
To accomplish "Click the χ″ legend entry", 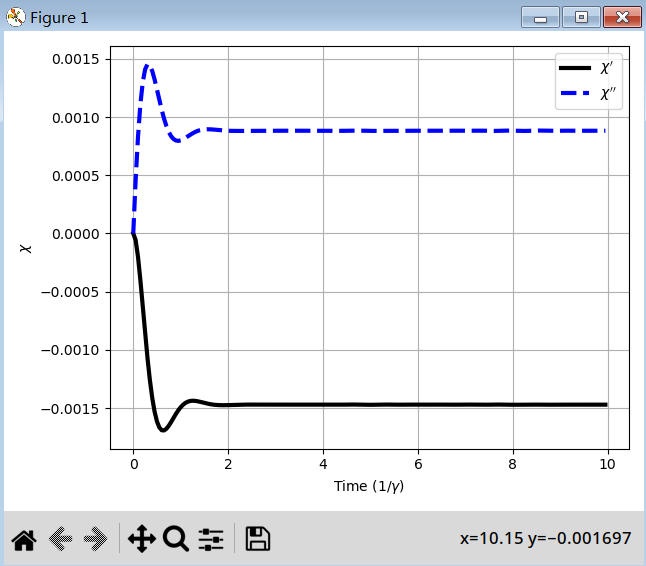I will [607, 95].
